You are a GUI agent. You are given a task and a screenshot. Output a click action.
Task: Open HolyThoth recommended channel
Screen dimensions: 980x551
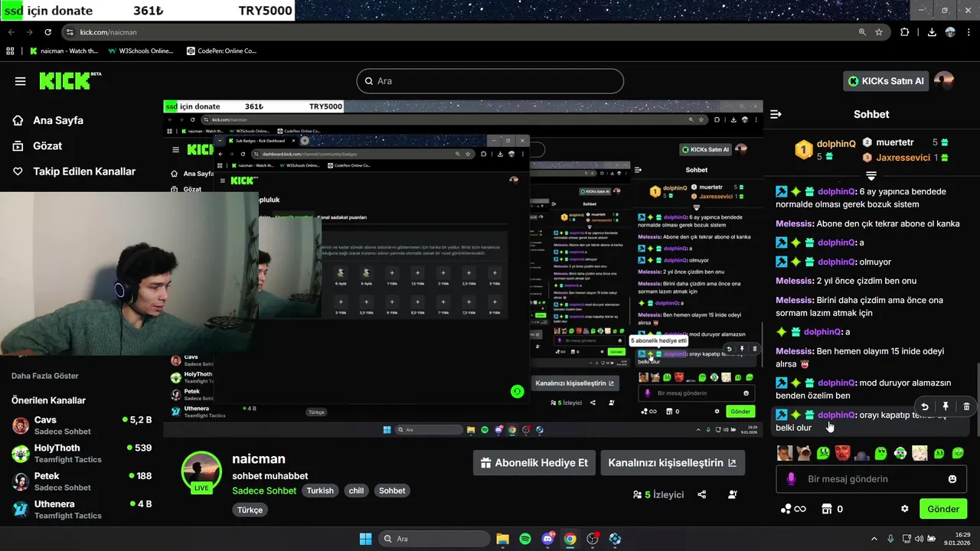(81, 453)
